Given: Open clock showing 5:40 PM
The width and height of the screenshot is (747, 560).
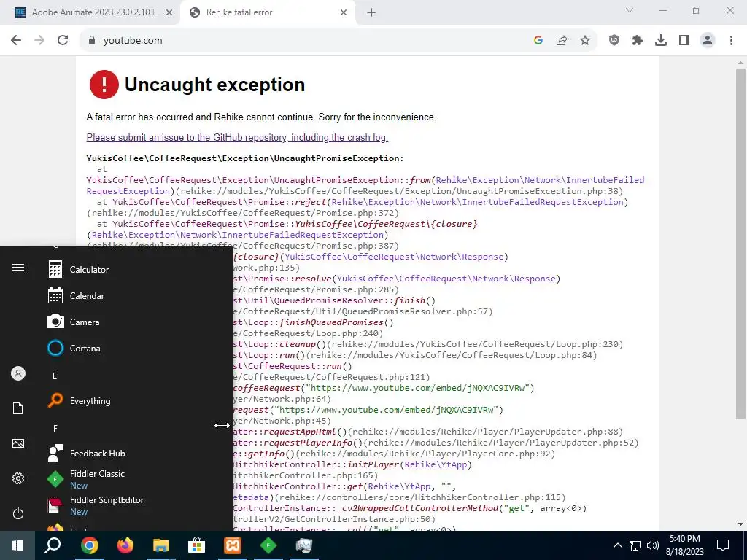Looking at the screenshot, I should [x=684, y=545].
